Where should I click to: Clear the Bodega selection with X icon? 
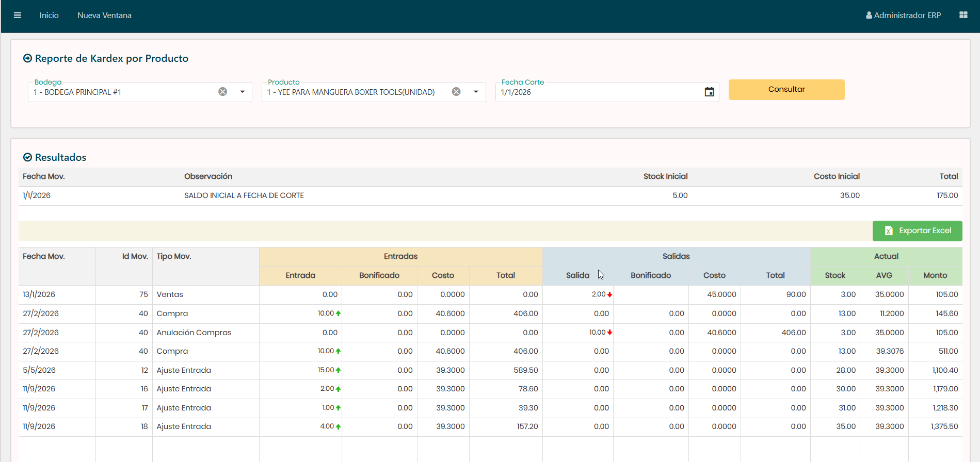[222, 92]
